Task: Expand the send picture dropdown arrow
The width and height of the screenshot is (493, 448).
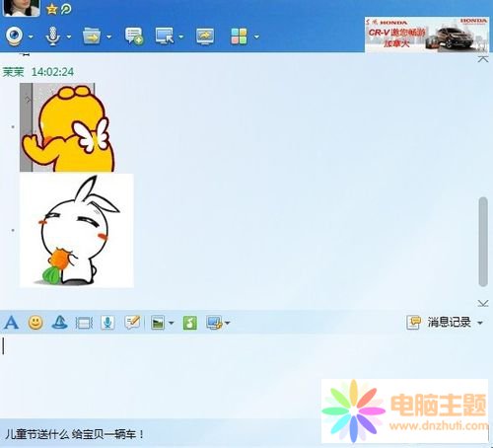Action: pyautogui.click(x=172, y=323)
